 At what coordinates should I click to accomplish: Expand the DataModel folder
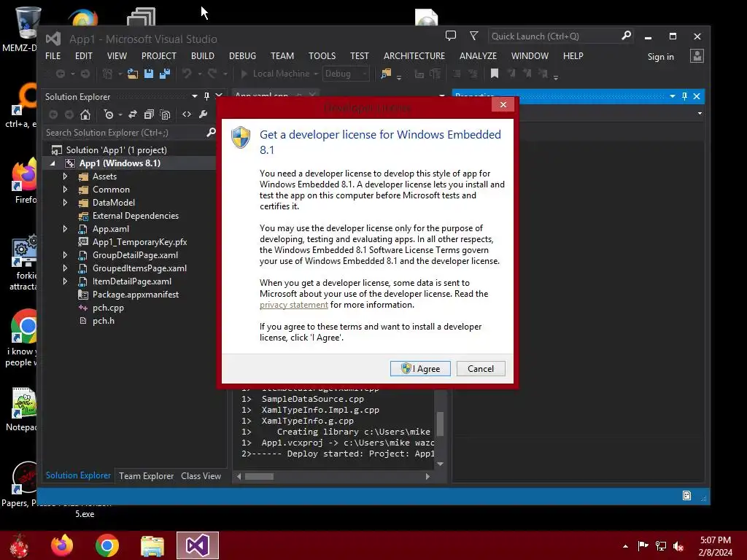(65, 203)
